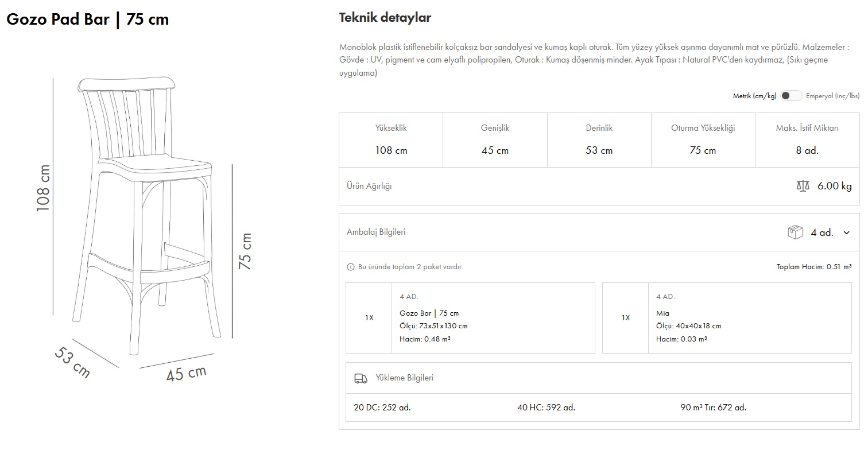Select the Emperyal (inç/lbs) unit label
Image resolution: width=868 pixels, height=454 pixels.
[x=832, y=96]
